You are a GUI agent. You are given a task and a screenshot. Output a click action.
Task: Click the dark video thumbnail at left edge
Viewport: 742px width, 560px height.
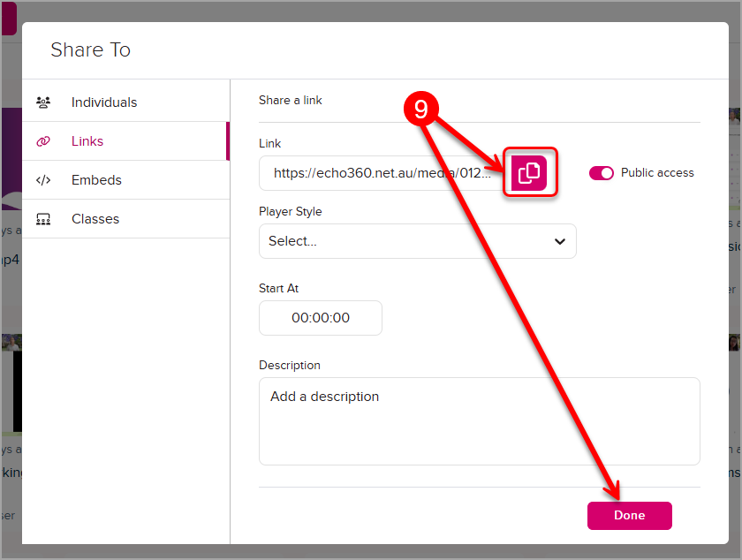click(17, 389)
